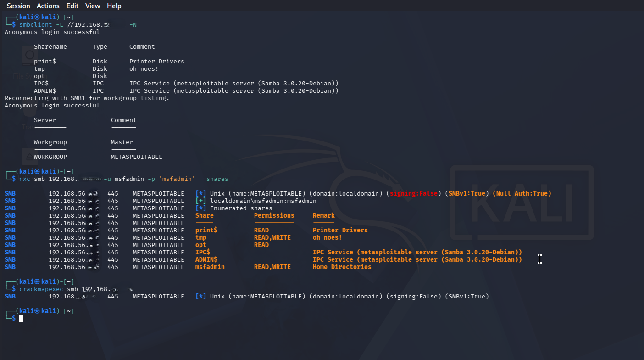
Task: Click 'localdomain\msfadmin:msfadmin' login result
Action: coord(263,201)
